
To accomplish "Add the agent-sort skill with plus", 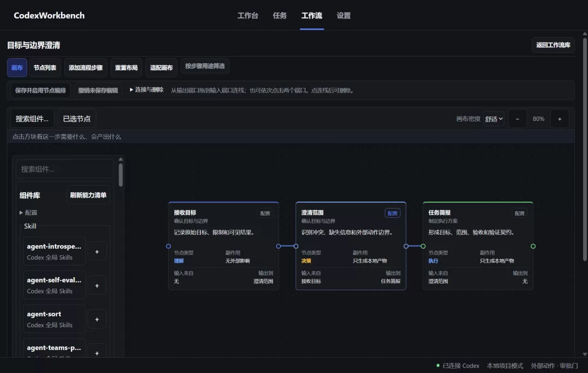I will coord(97,320).
